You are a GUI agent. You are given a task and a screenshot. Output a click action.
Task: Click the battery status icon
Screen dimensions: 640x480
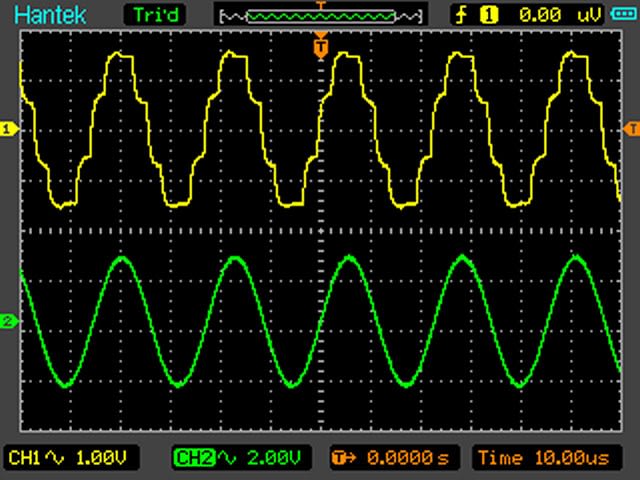click(x=623, y=14)
